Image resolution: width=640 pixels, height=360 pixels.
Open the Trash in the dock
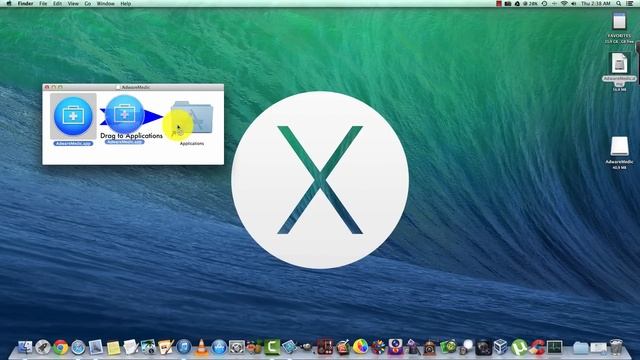(x=616, y=347)
